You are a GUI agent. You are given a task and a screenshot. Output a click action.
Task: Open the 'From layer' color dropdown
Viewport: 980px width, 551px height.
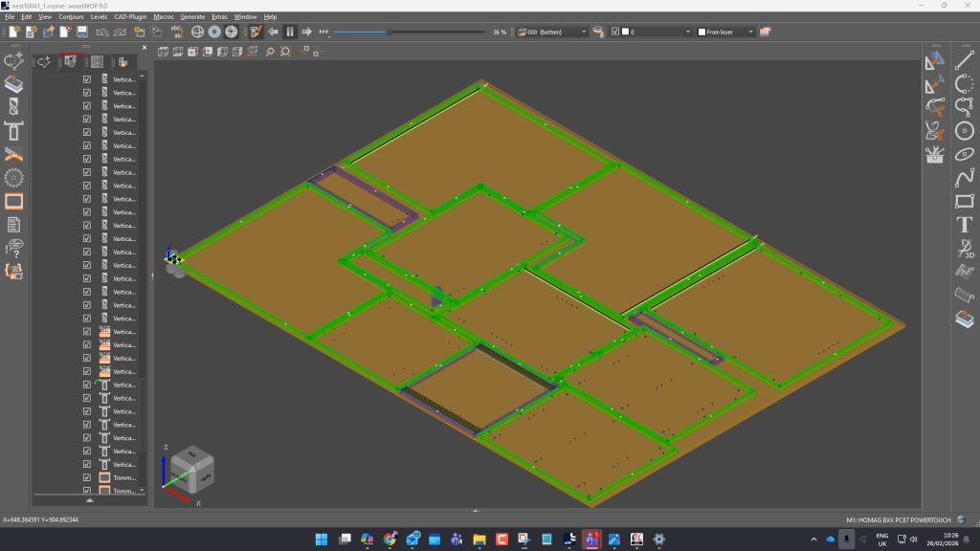point(750,32)
